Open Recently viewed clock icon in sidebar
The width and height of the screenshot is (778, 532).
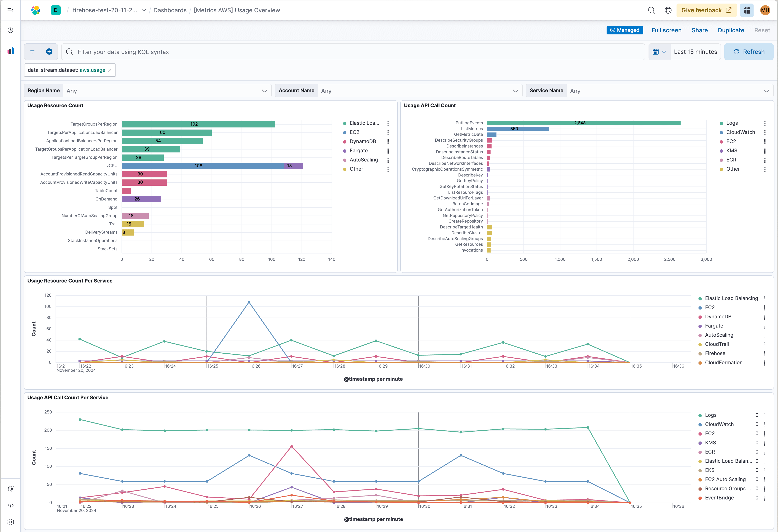pyautogui.click(x=10, y=30)
